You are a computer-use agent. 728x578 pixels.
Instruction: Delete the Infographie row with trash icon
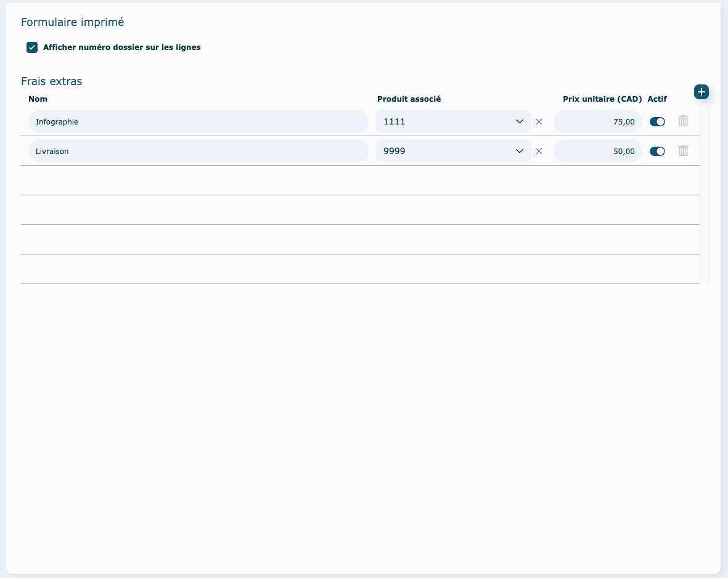tap(683, 121)
